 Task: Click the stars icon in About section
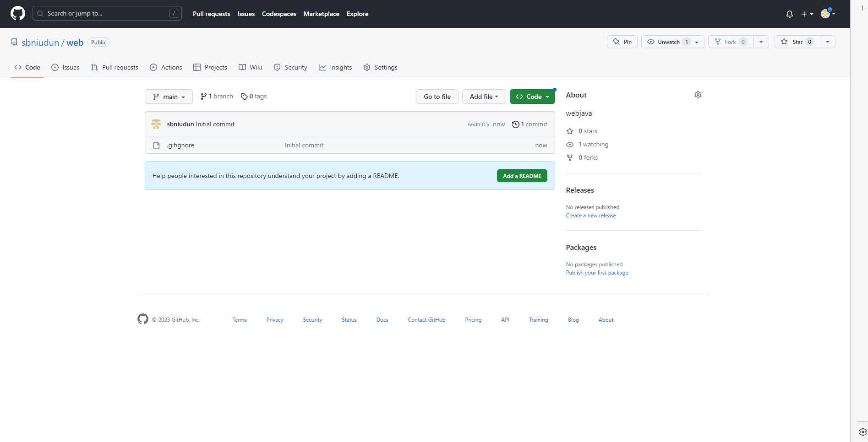coord(570,131)
